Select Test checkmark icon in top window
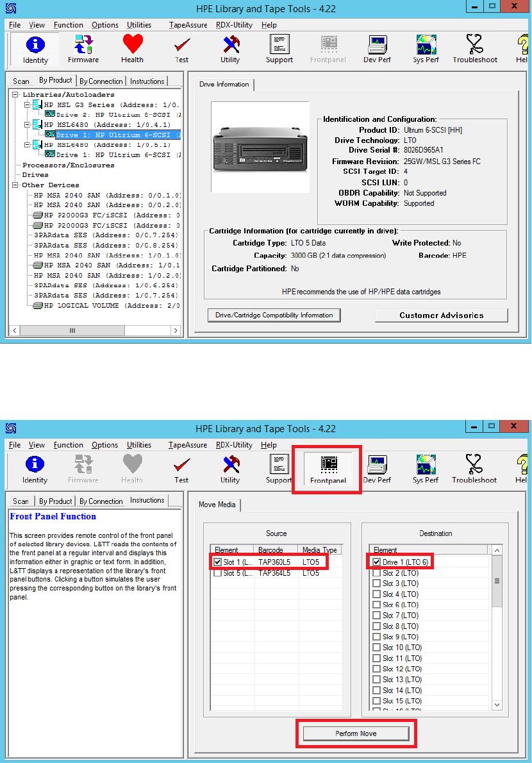Screen dimensions: 532x763 tap(181, 49)
